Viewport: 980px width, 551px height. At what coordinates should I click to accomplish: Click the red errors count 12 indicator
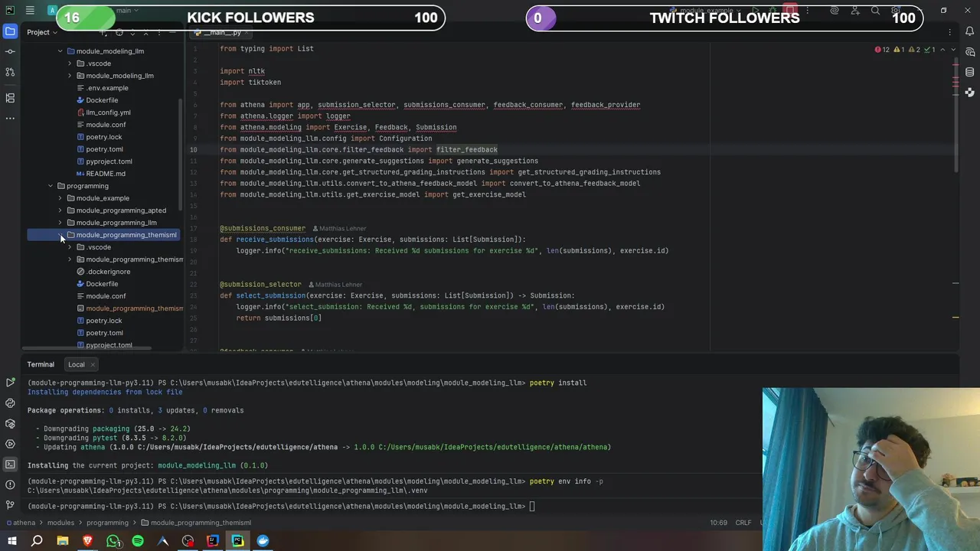(x=882, y=50)
